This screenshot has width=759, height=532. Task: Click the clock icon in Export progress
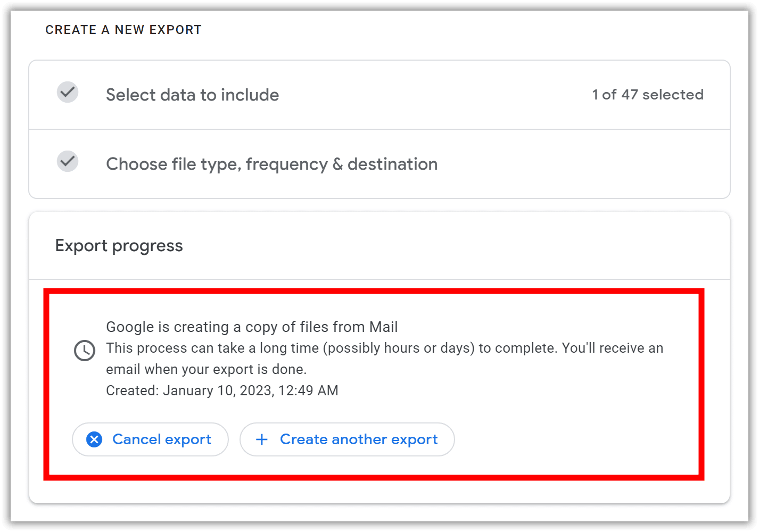(x=85, y=351)
